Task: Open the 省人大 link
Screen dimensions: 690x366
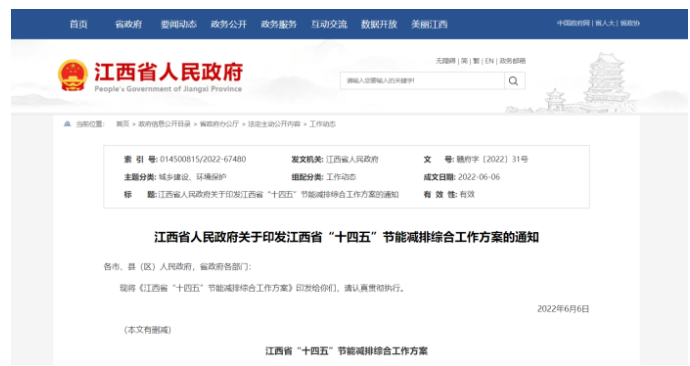Action: coord(605,23)
